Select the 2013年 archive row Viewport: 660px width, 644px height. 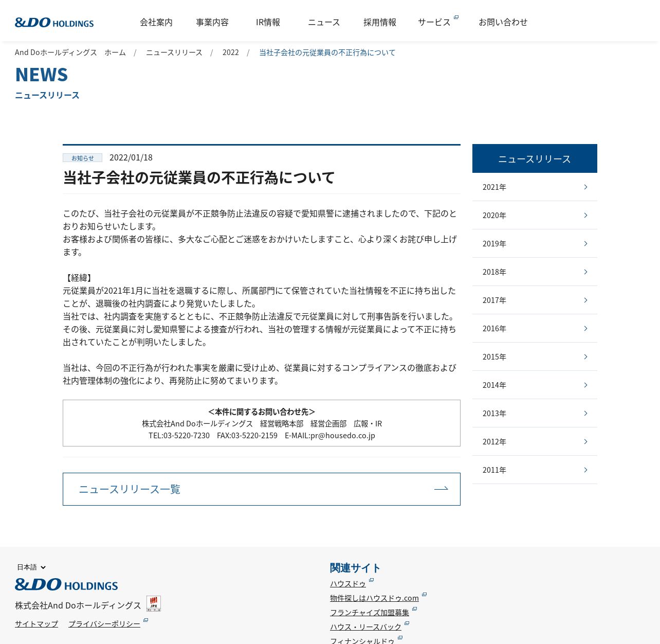(x=535, y=413)
